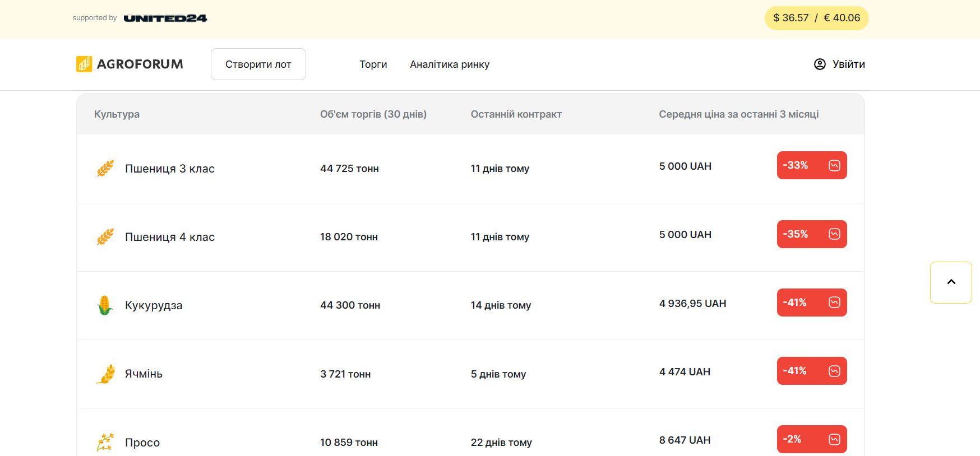Go to Аналітика ринку section

449,64
